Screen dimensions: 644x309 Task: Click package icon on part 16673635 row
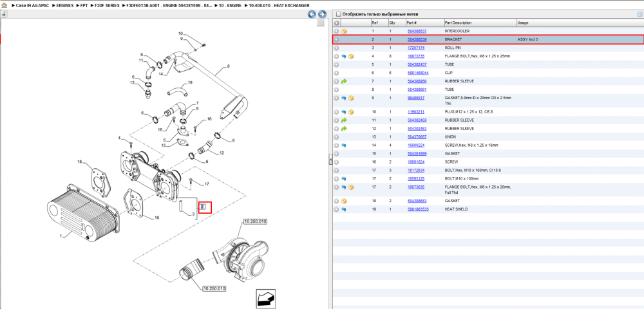click(x=351, y=187)
